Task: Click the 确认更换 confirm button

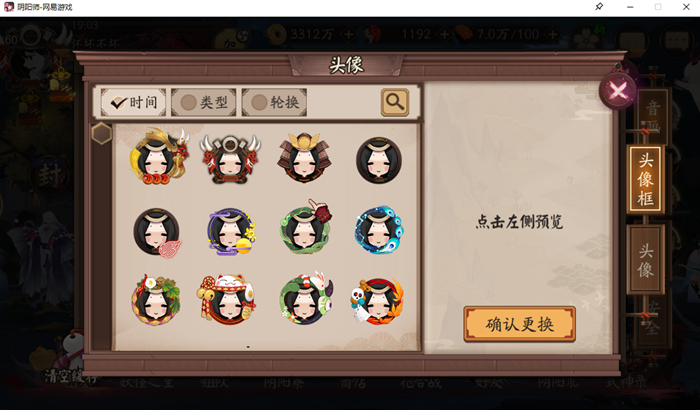Action: (519, 324)
